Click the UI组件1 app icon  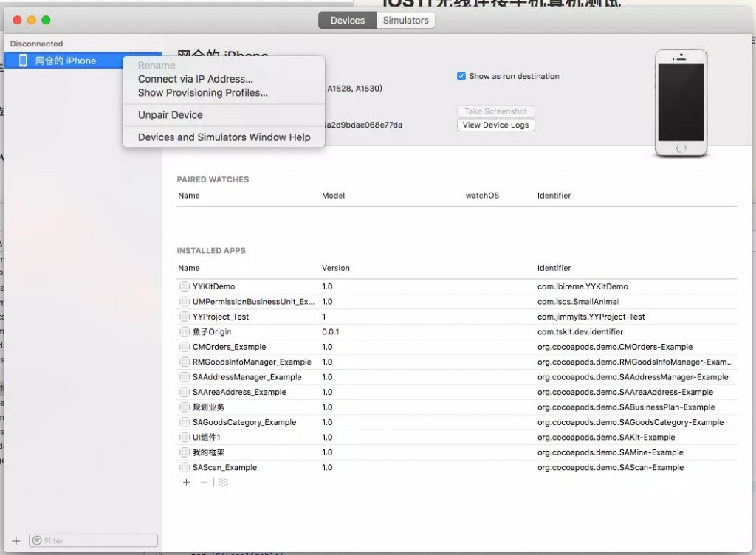point(184,438)
